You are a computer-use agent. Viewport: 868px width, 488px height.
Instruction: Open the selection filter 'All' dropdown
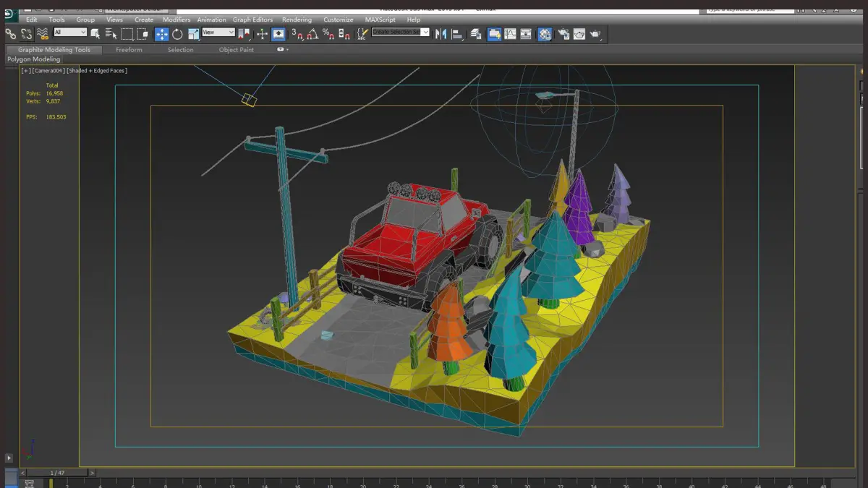(70, 33)
